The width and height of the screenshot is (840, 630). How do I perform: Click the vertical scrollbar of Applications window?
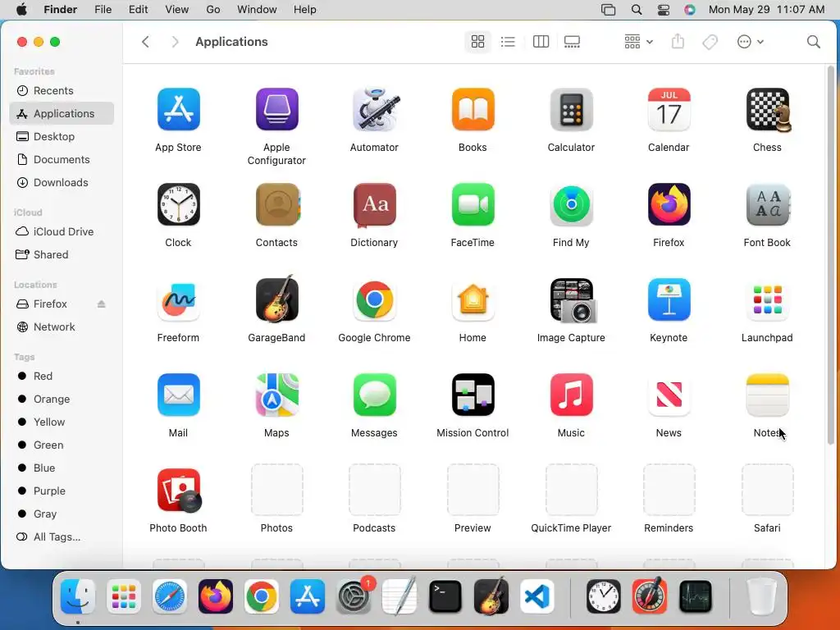(831, 254)
